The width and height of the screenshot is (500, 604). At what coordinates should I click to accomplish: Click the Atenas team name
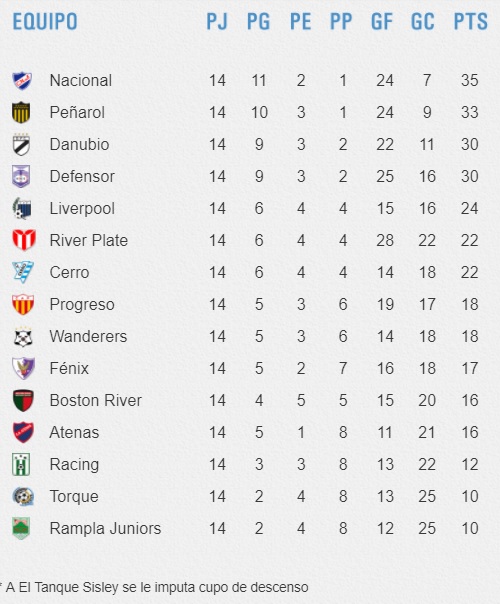(x=74, y=433)
